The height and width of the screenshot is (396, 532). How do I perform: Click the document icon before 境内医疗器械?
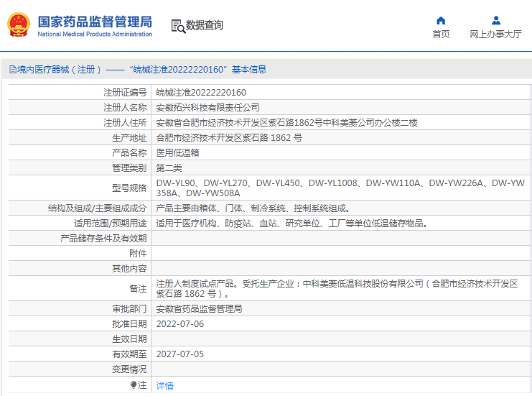12,70
